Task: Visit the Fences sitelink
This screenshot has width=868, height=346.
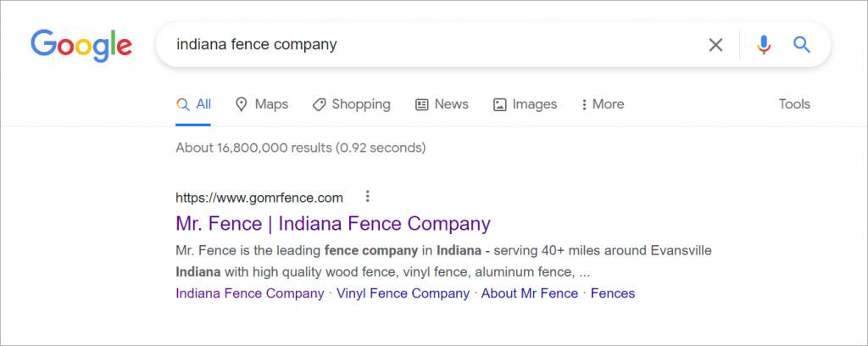Action: [x=613, y=293]
